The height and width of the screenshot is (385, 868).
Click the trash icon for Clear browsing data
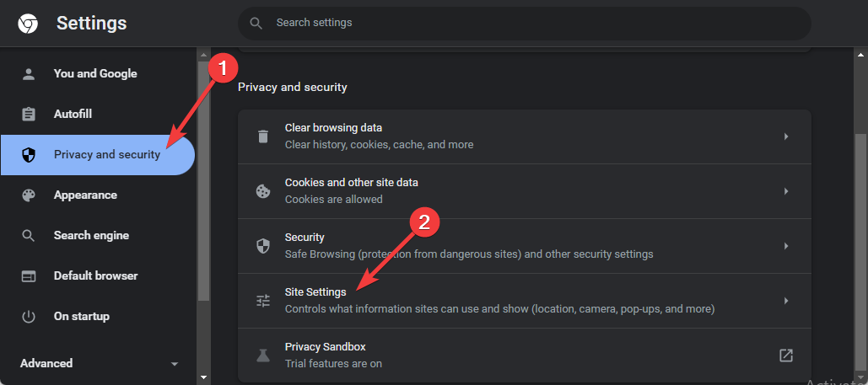(x=263, y=136)
